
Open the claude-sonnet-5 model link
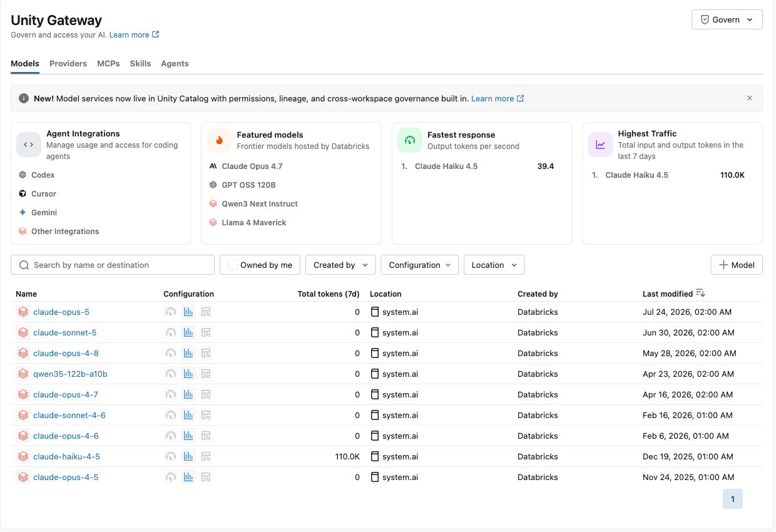tap(65, 332)
